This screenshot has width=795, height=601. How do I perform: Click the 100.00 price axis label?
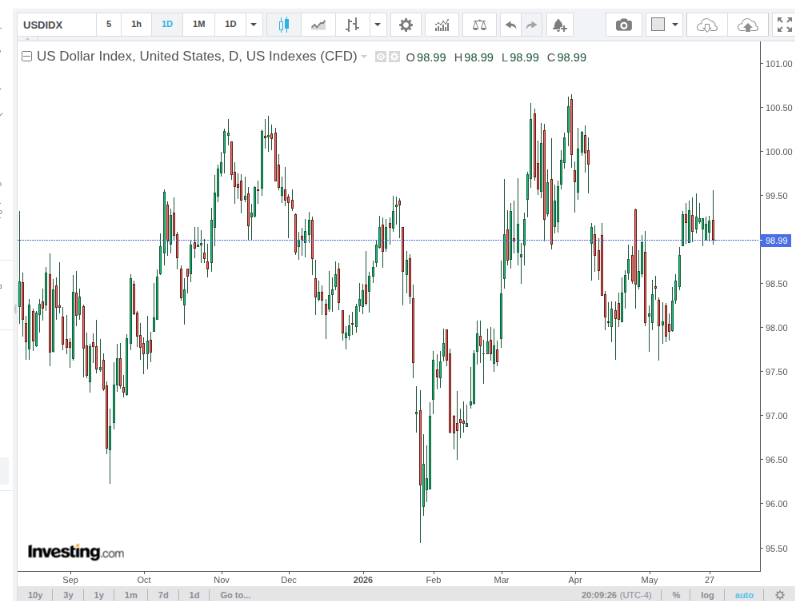point(779,152)
